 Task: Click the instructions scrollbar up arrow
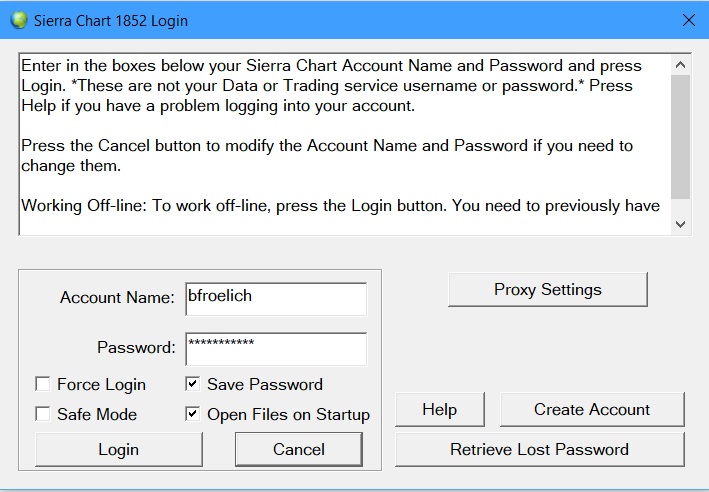pyautogui.click(x=681, y=65)
